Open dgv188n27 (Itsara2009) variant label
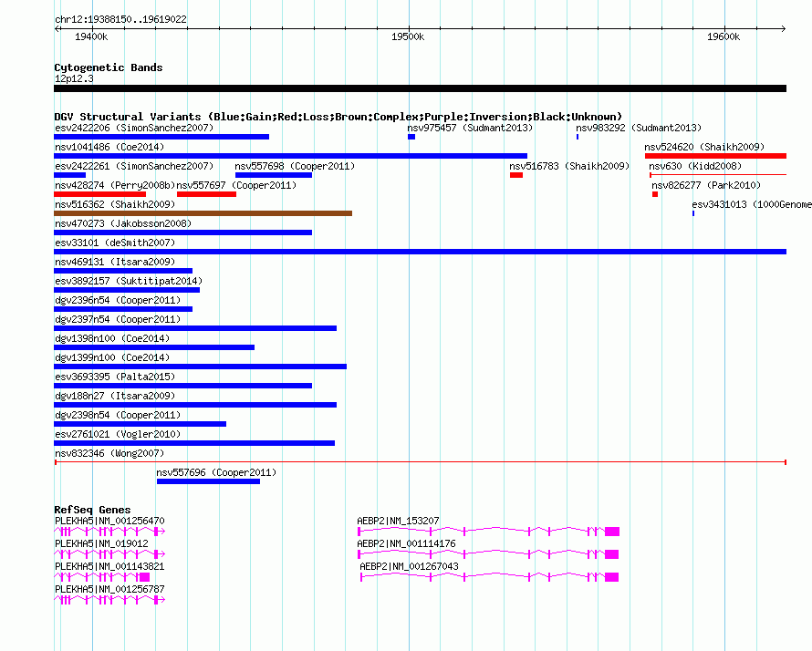This screenshot has height=651, width=812. point(115,396)
